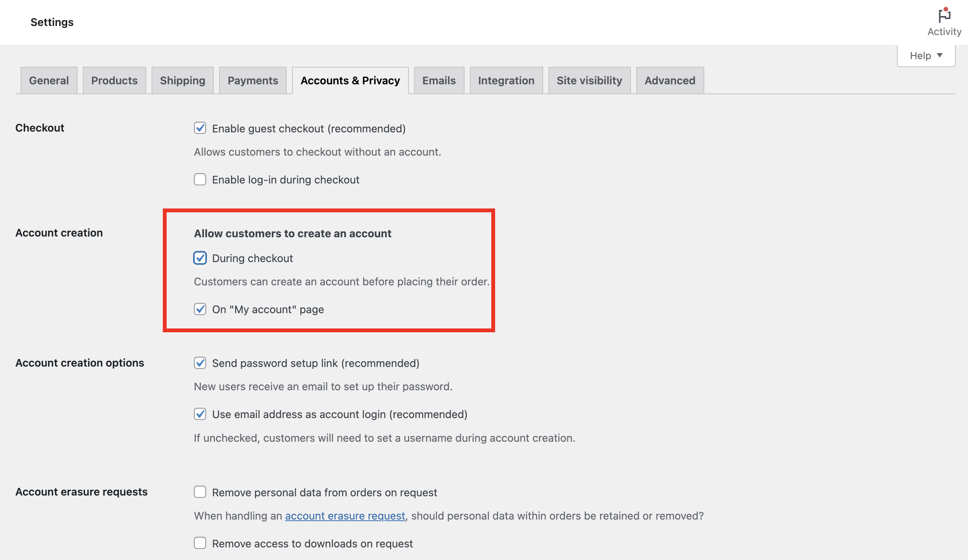This screenshot has height=560, width=968.
Task: Click the Accounts & Privacy tab
Action: point(350,80)
